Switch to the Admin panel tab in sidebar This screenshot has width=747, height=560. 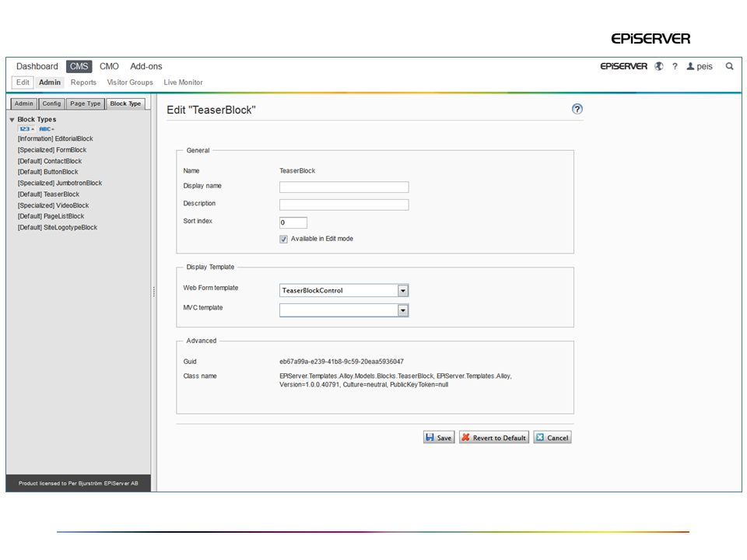[24, 103]
